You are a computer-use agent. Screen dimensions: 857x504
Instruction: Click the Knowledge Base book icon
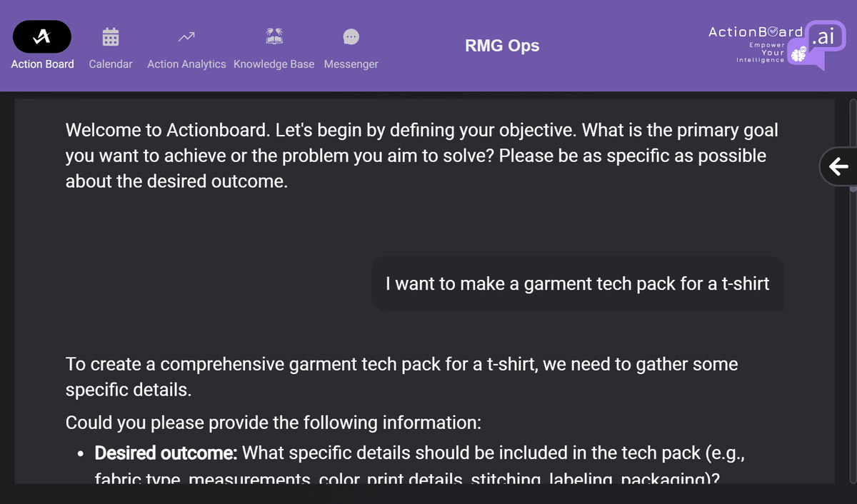(274, 36)
